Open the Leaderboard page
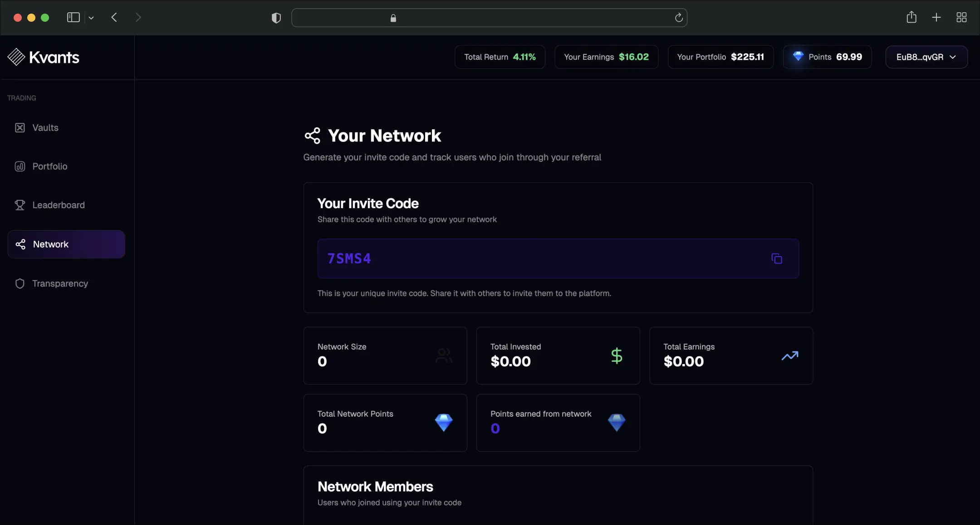 66,205
